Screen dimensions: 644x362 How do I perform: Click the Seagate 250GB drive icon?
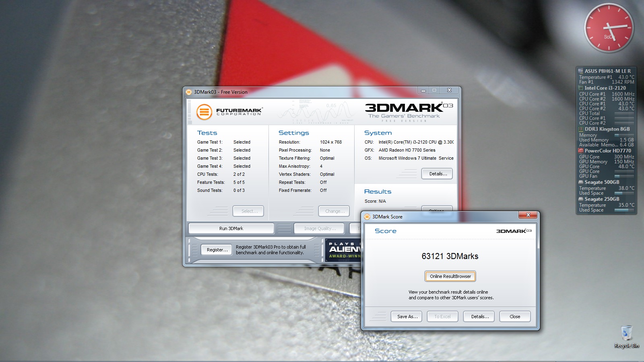pos(581,199)
